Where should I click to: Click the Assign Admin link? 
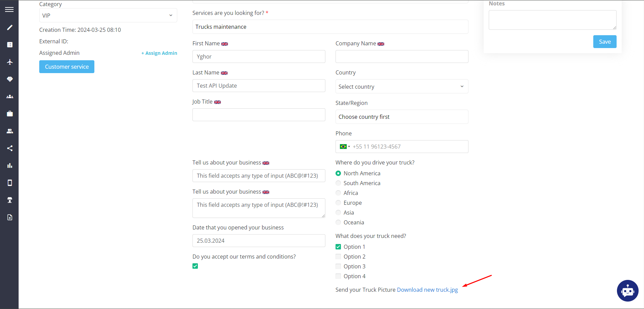[x=159, y=53]
